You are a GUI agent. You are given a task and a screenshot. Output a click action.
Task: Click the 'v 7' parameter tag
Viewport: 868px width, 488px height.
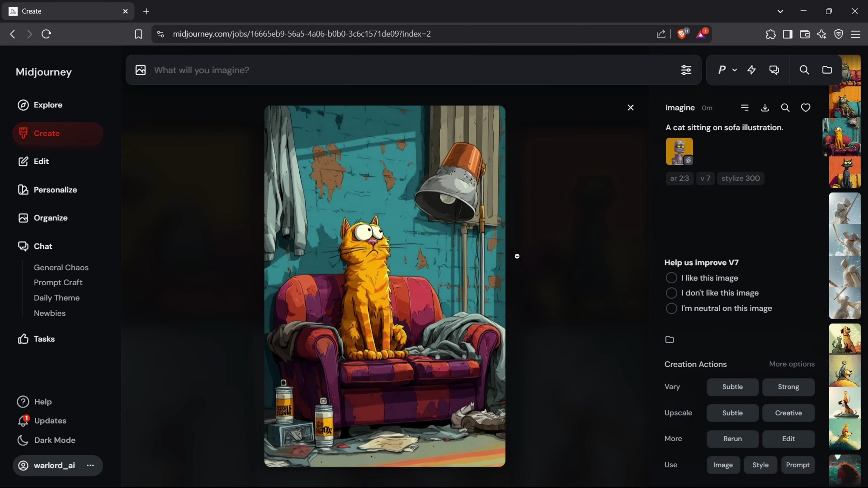[x=705, y=178]
